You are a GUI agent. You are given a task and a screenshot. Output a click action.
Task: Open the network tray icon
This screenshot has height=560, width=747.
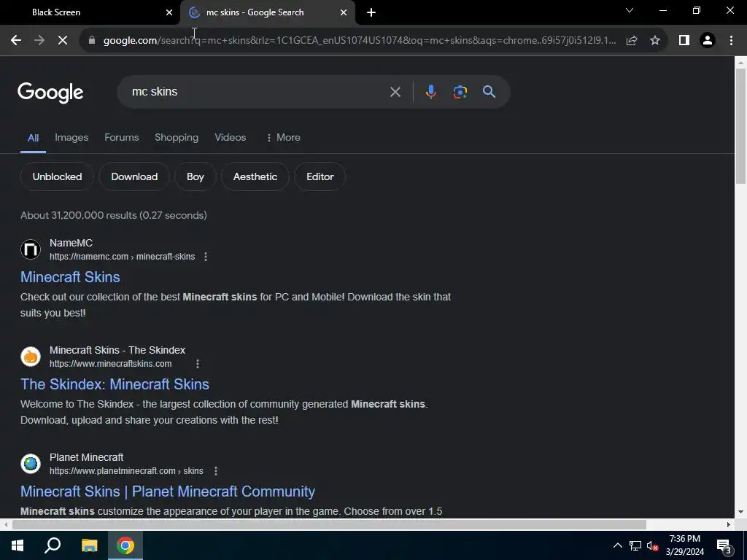click(x=635, y=545)
